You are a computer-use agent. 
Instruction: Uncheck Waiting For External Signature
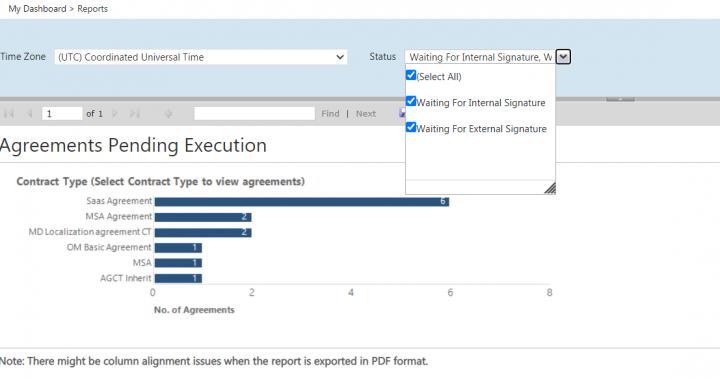pyautogui.click(x=411, y=128)
